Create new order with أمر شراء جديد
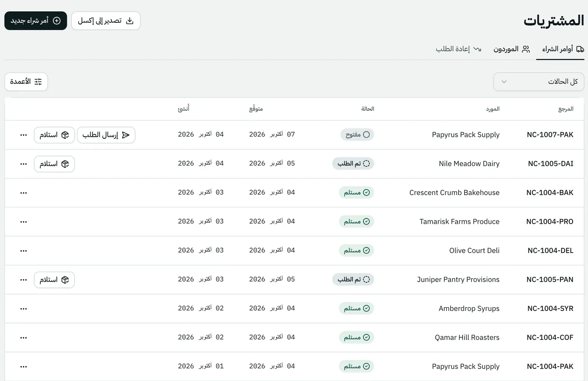This screenshot has height=381, width=588. 36,21
